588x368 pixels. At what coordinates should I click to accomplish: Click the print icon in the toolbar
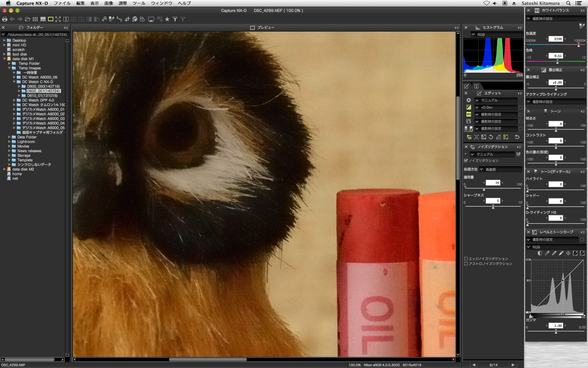coord(5,19)
